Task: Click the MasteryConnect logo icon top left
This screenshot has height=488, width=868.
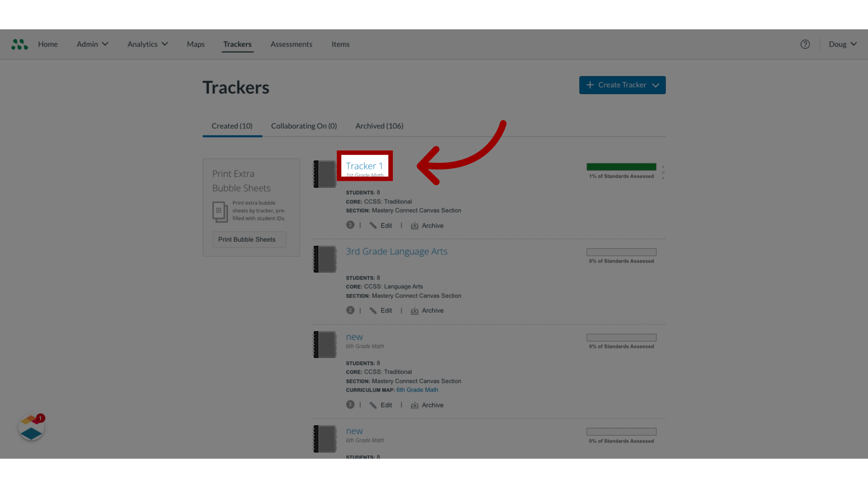Action: pos(19,43)
